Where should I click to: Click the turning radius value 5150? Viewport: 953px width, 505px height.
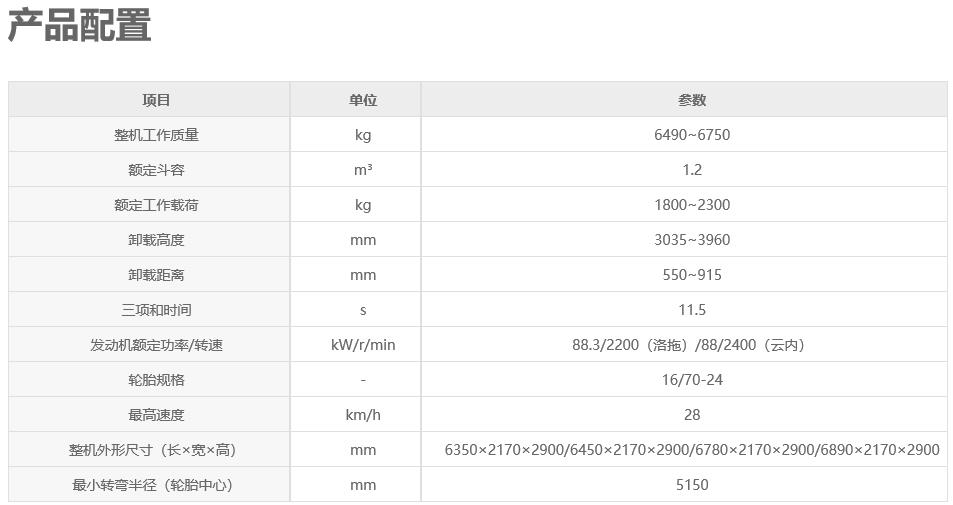click(692, 485)
